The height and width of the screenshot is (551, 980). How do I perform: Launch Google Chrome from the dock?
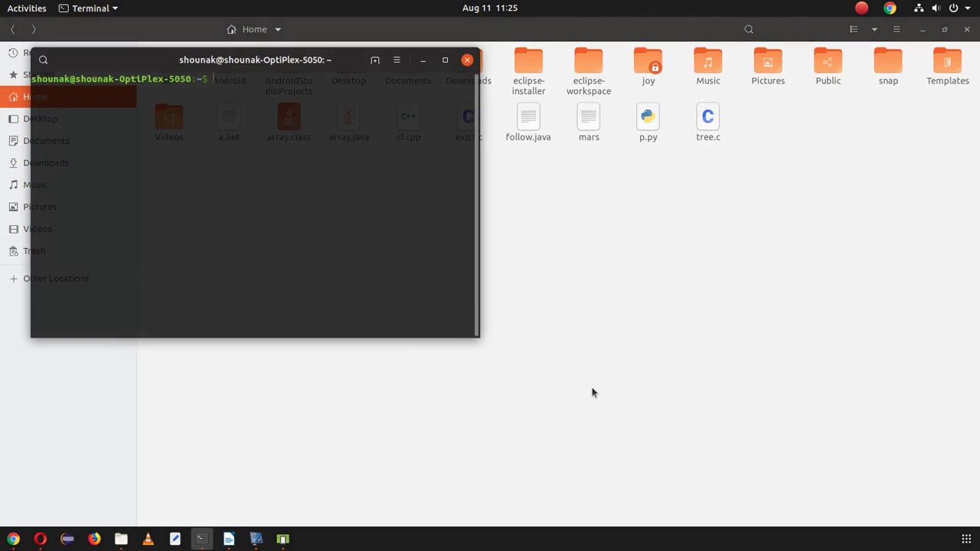pyautogui.click(x=13, y=539)
